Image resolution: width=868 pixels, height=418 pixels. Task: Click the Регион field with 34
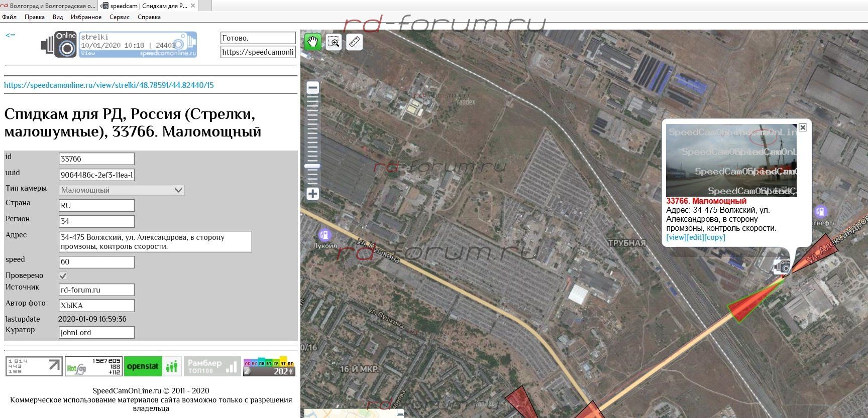(96, 221)
